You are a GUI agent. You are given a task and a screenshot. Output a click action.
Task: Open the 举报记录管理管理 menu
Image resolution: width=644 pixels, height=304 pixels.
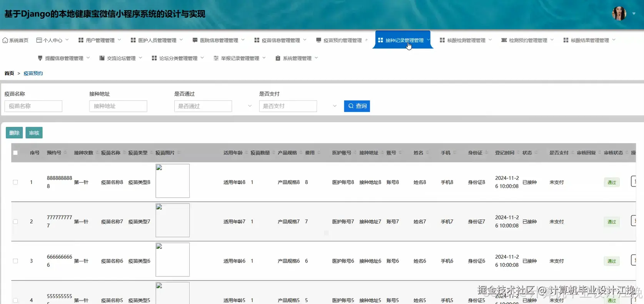point(240,58)
